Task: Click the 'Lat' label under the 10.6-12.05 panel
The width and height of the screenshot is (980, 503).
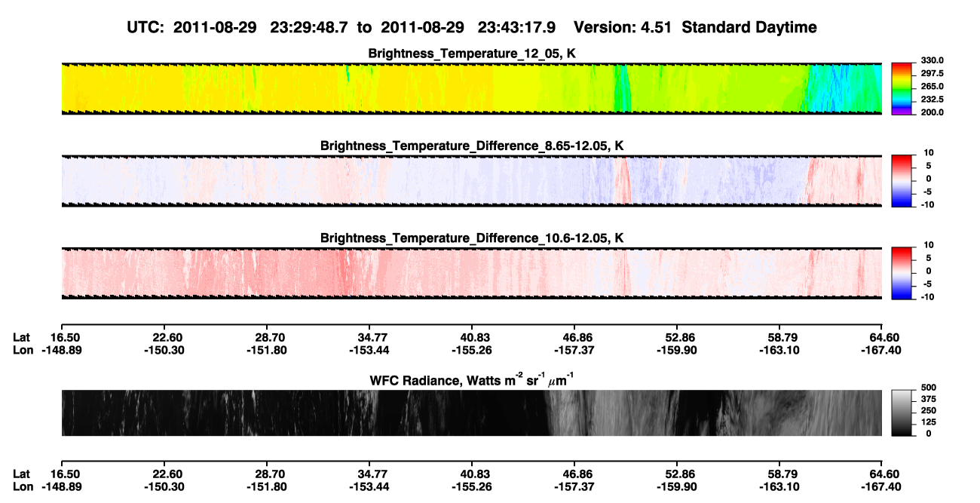Action: (22, 338)
